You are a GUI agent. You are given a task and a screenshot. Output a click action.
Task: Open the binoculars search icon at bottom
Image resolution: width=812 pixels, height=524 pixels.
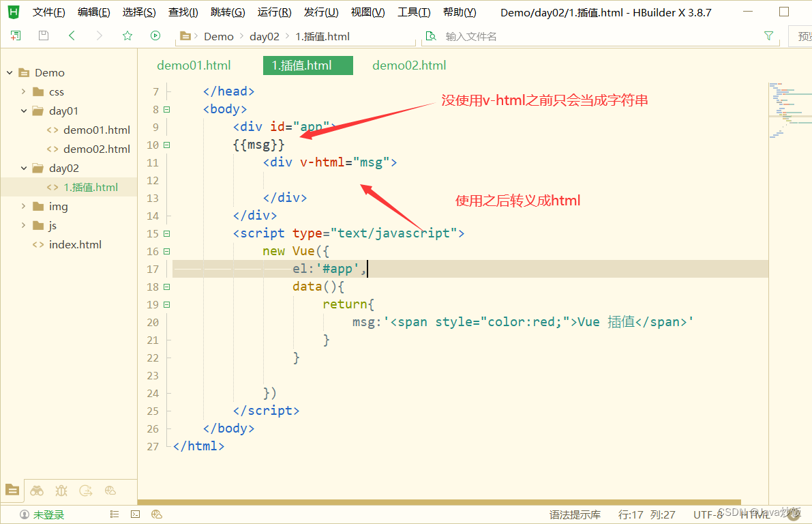click(x=37, y=491)
